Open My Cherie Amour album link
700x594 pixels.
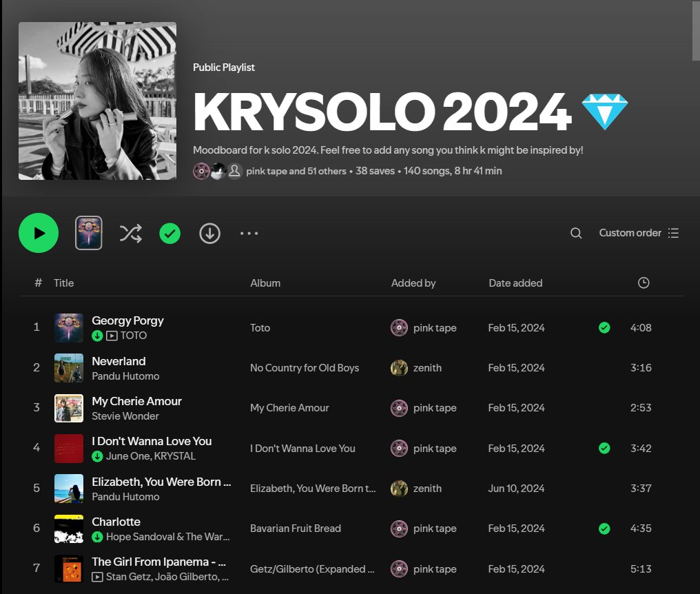coord(289,408)
